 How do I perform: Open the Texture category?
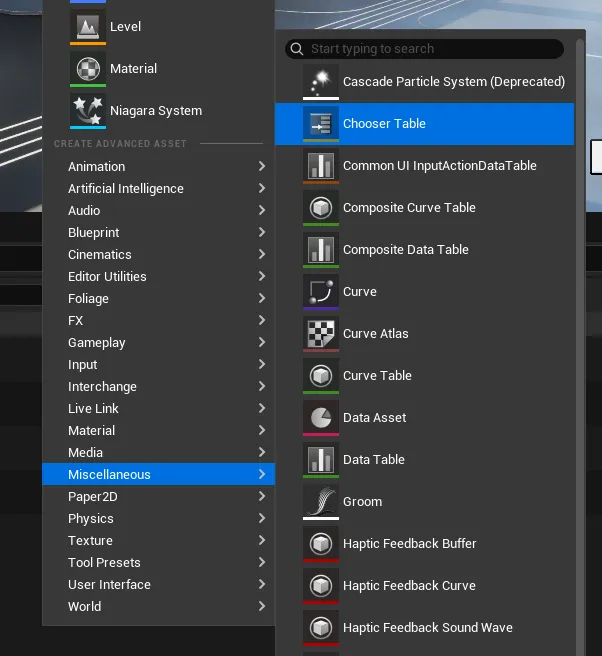pyautogui.click(x=159, y=541)
